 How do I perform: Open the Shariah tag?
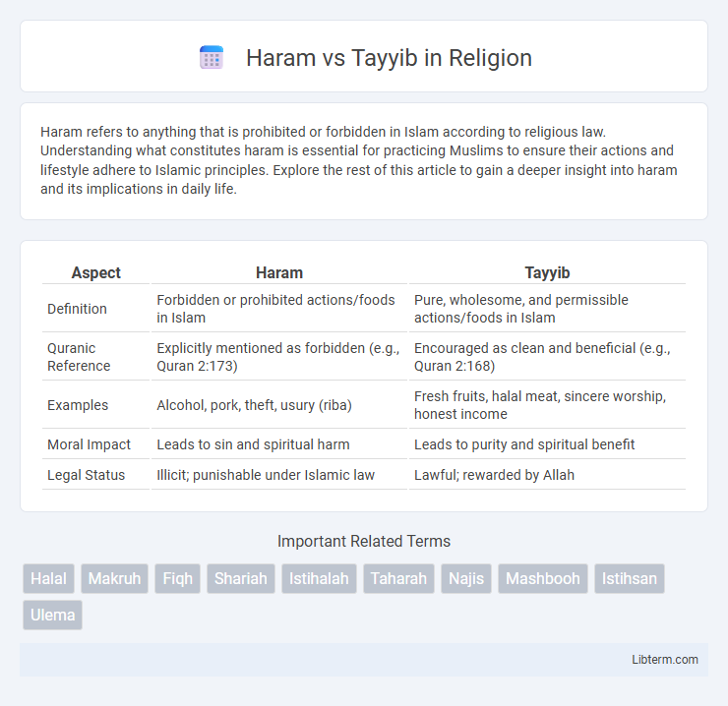(241, 578)
